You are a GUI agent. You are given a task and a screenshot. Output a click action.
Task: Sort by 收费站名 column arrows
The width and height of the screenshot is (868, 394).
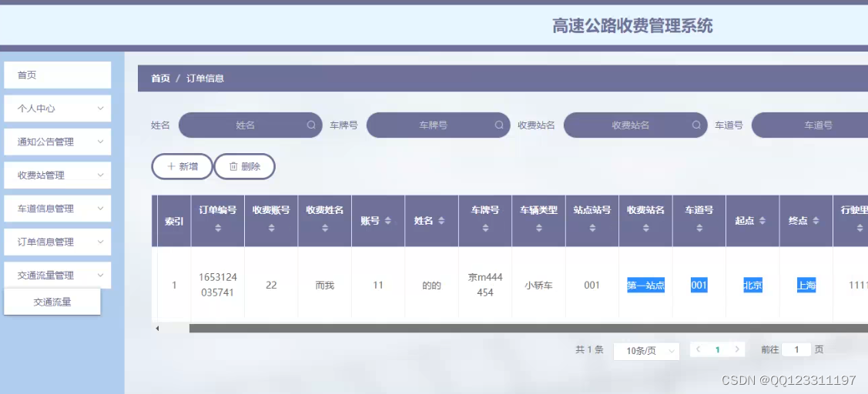point(646,228)
